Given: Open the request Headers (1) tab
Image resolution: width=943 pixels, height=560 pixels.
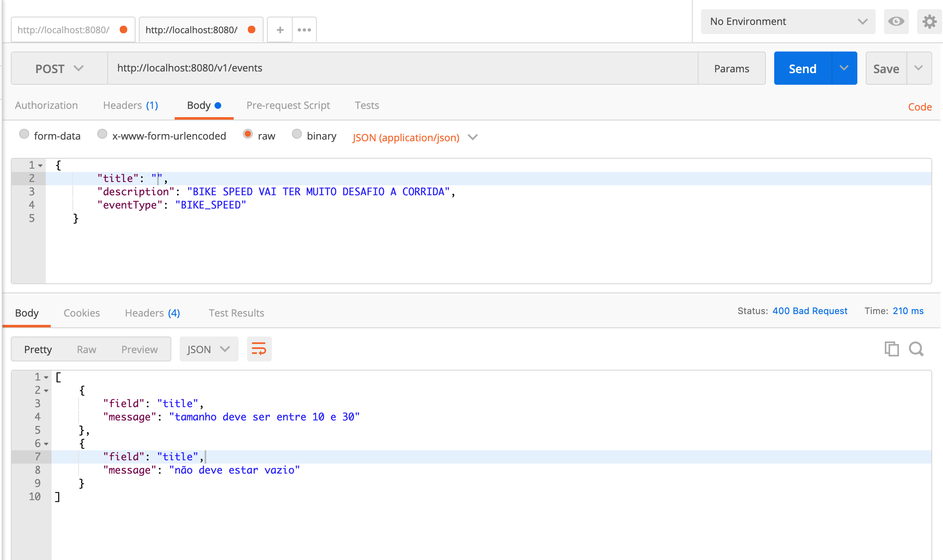Looking at the screenshot, I should pyautogui.click(x=131, y=106).
